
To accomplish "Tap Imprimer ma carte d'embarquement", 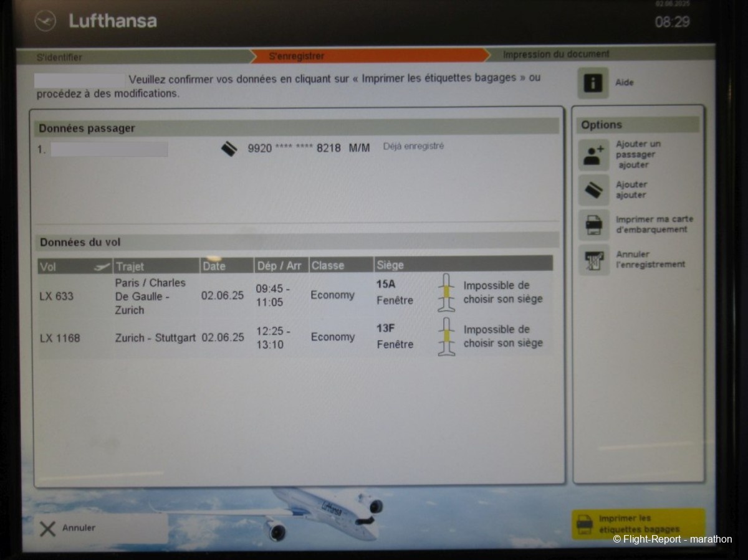I will click(x=654, y=224).
